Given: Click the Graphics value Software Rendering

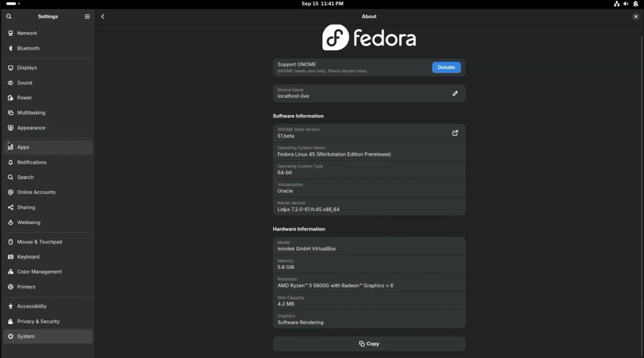Looking at the screenshot, I should tap(301, 323).
